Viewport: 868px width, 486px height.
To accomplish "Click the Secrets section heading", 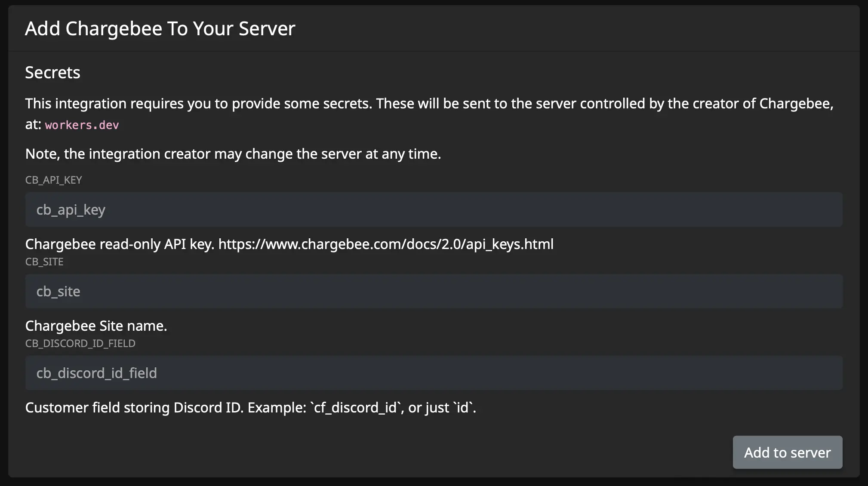I will [x=52, y=72].
